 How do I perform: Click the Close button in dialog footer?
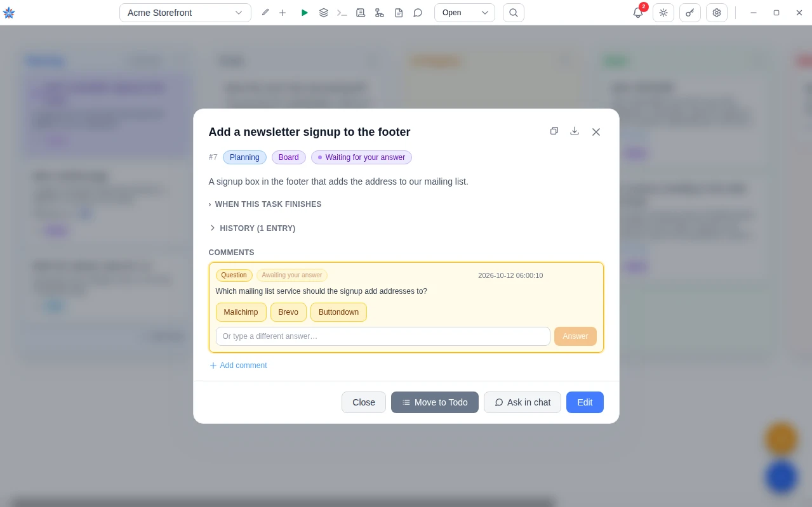point(364,402)
